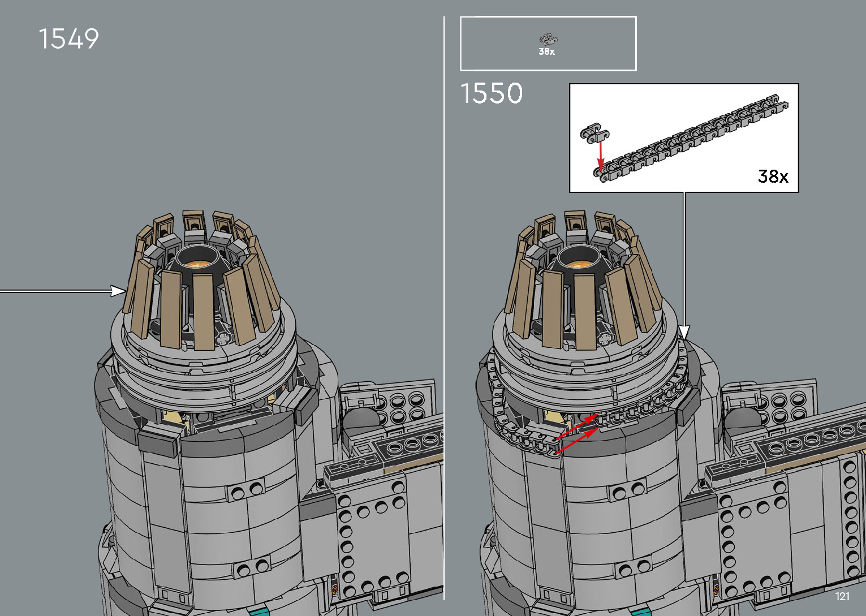Click the white downward arrowhead below the callout
This screenshot has height=616, width=866.
[x=684, y=332]
